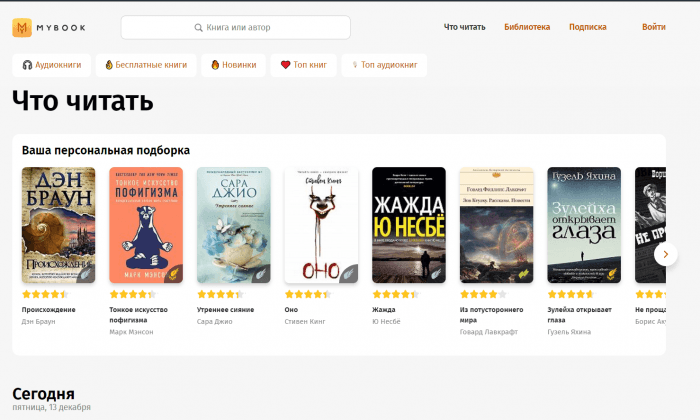Click the subscription badge on the "Происхождение" cover
The image size is (700, 420).
point(86,274)
